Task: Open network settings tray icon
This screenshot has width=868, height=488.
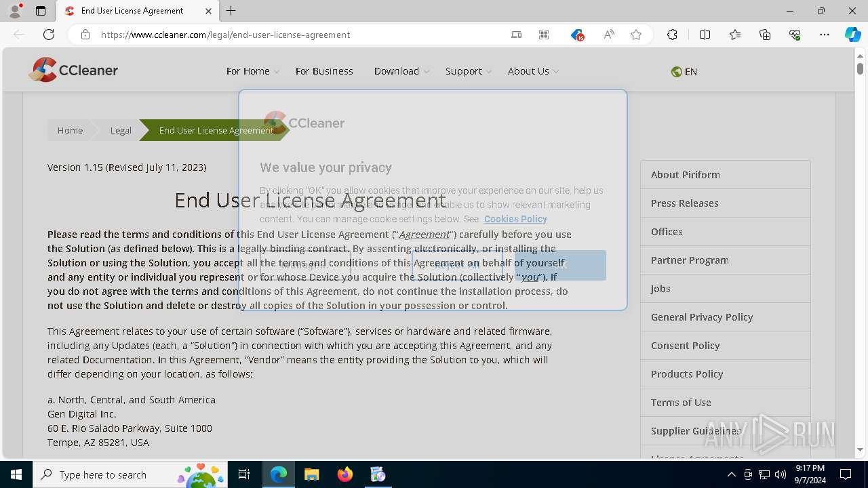Action: 764,474
